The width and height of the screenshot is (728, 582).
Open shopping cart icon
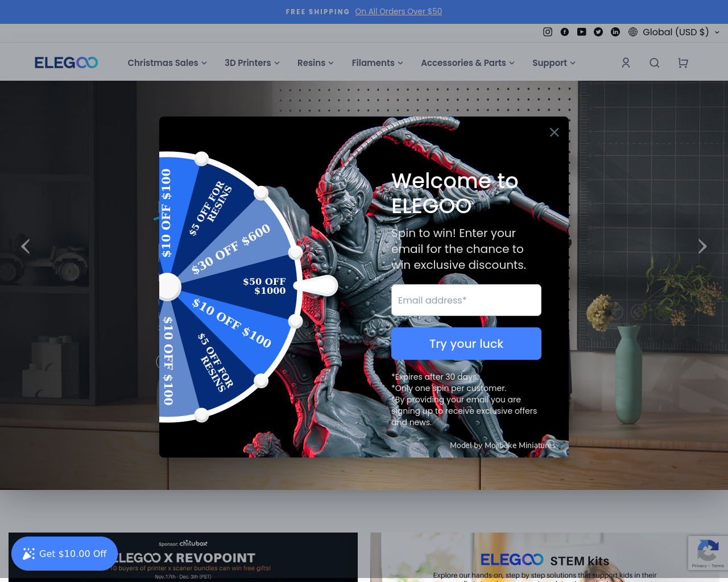click(x=683, y=63)
